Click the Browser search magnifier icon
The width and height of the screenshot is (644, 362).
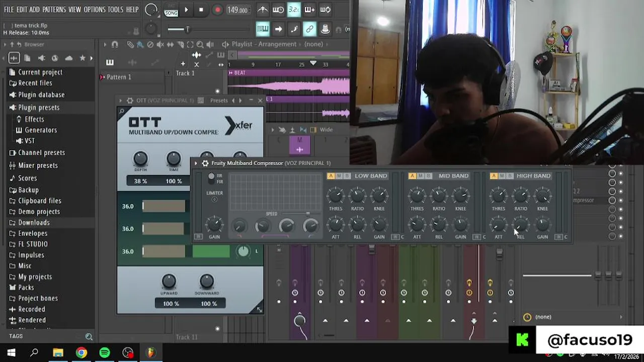tap(89, 336)
